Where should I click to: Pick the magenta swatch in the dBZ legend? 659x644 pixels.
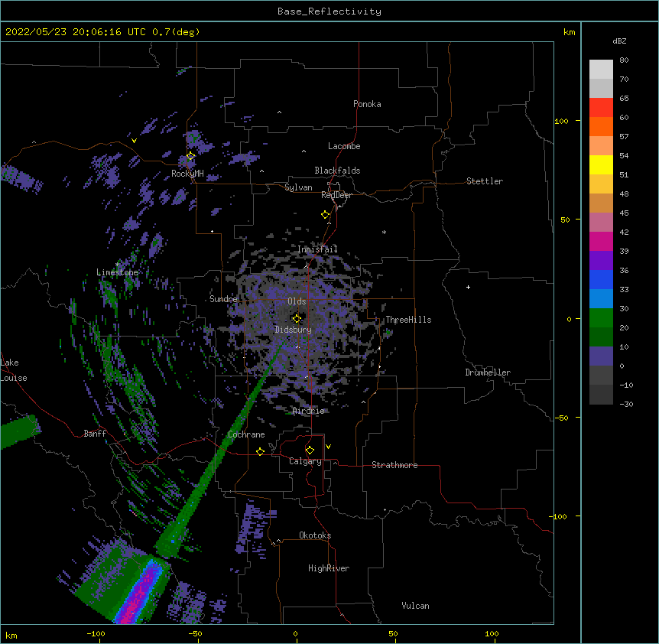601,241
